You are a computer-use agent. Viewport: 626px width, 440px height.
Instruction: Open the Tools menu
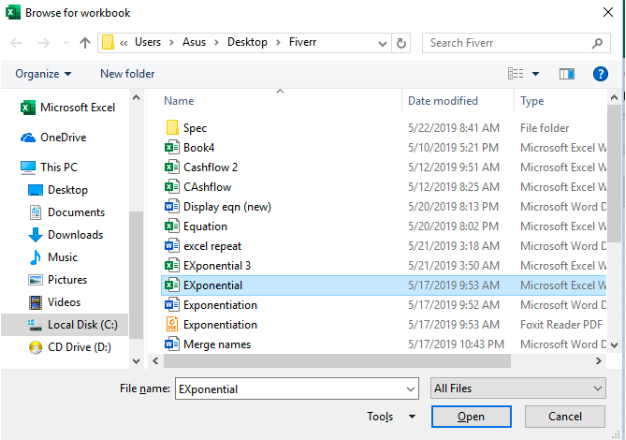tap(380, 416)
